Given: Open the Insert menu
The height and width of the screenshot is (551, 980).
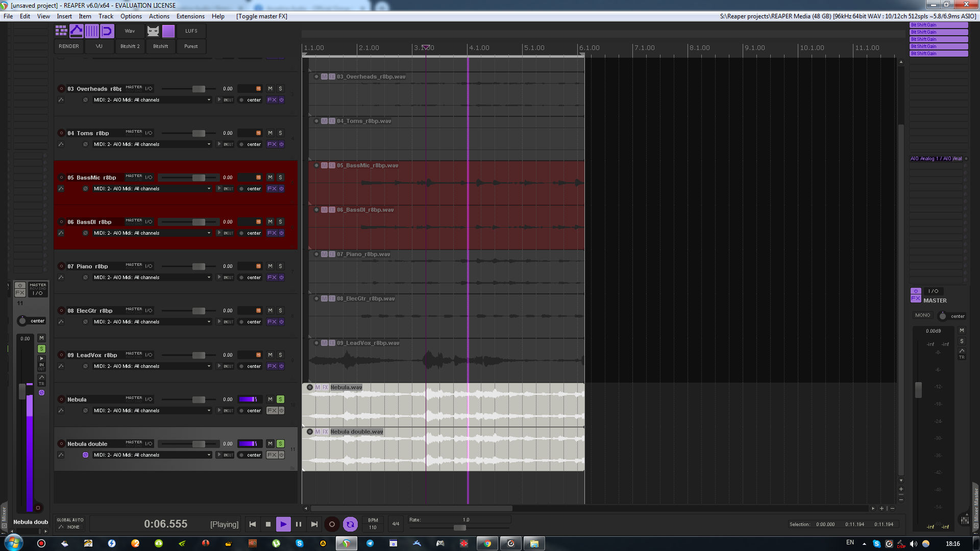Looking at the screenshot, I should (64, 16).
